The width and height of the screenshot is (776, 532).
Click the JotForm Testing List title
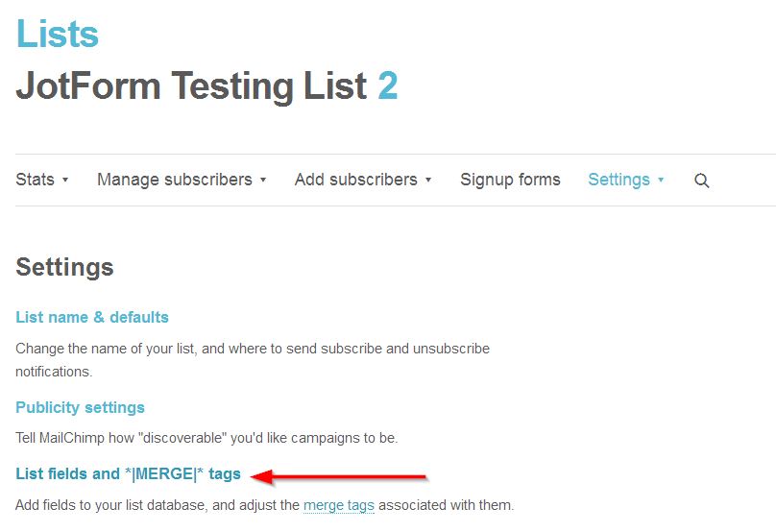(x=191, y=86)
